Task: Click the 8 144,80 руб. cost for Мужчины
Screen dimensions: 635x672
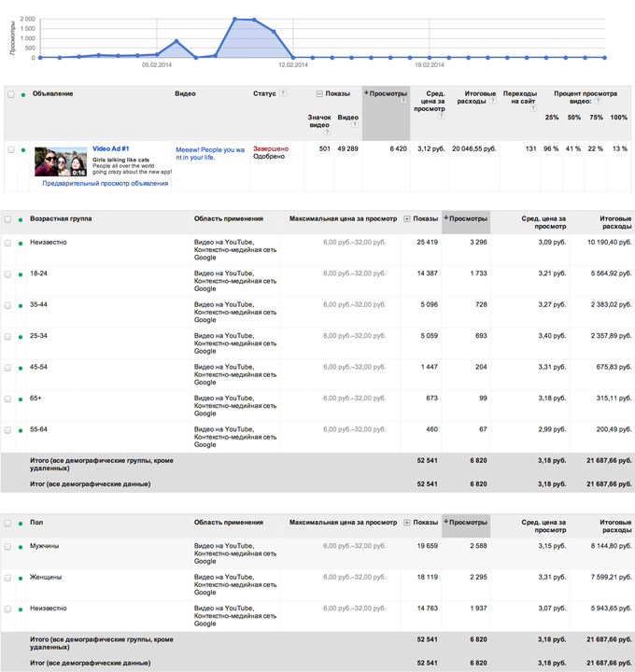Action: (611, 546)
